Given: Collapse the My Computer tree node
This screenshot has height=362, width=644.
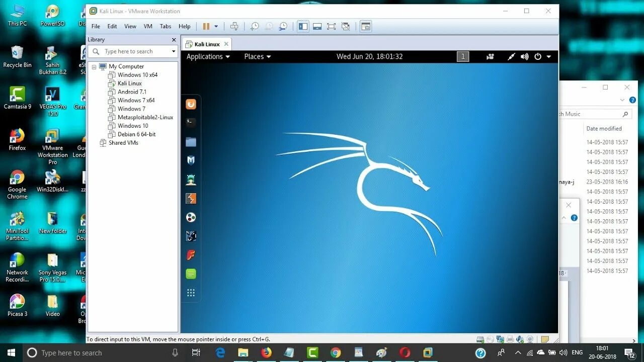Looking at the screenshot, I should coord(94,66).
